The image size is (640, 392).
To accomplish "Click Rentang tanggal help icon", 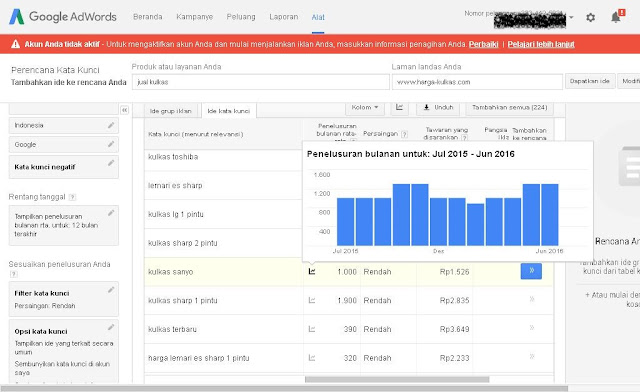I will [72, 197].
